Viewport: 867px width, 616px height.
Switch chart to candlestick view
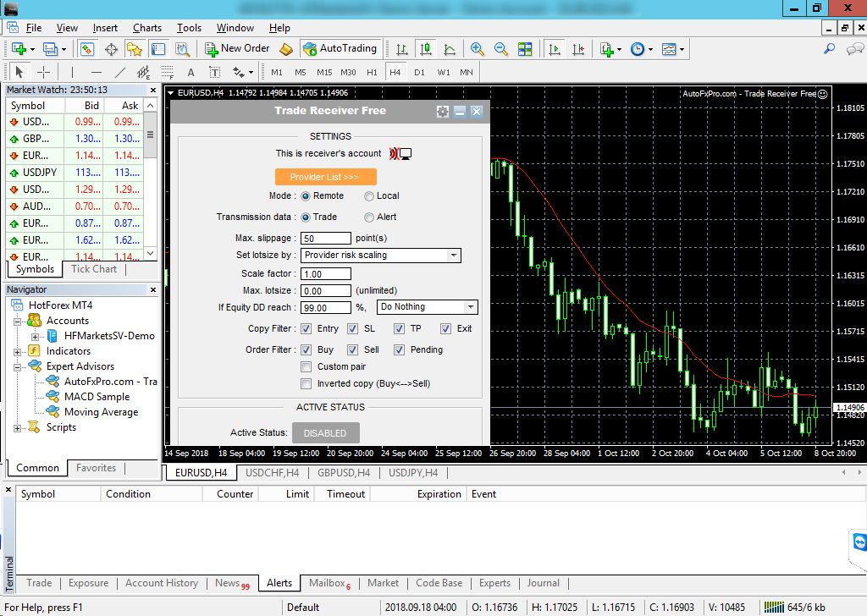pyautogui.click(x=426, y=49)
